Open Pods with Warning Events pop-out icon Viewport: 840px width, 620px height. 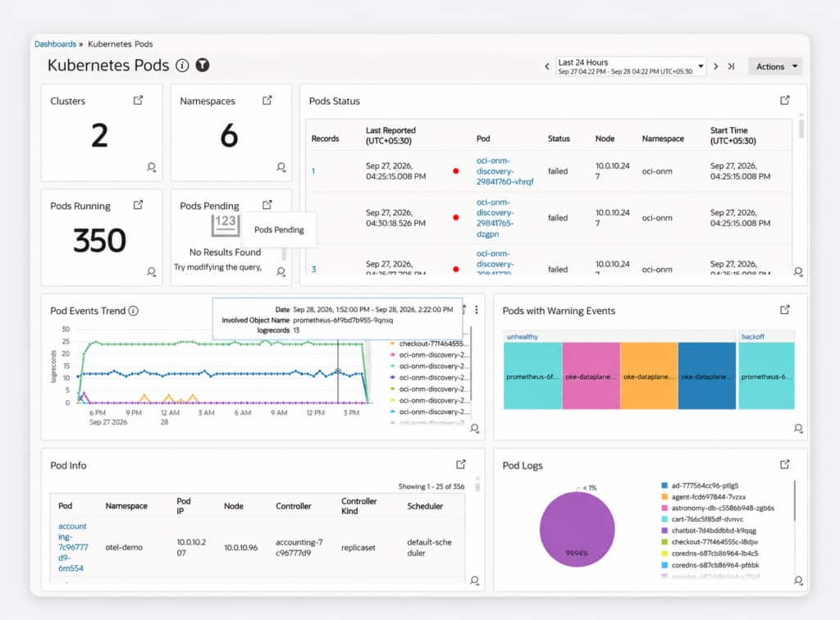pos(785,310)
